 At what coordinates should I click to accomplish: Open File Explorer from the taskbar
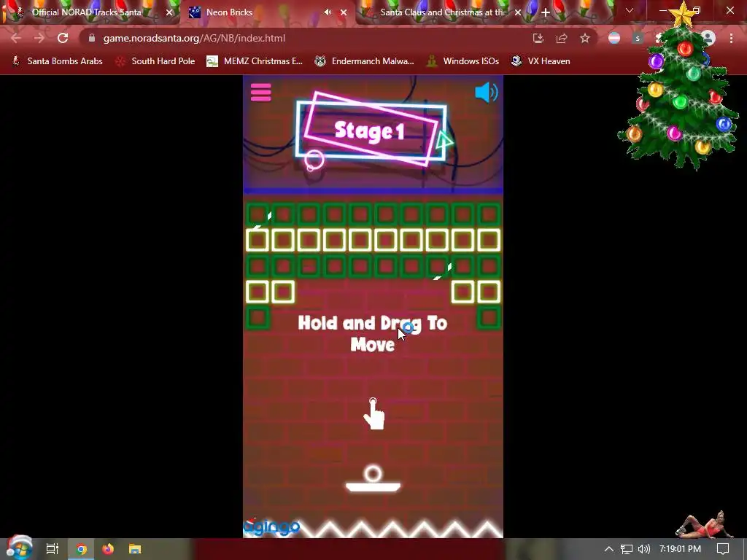[135, 549]
